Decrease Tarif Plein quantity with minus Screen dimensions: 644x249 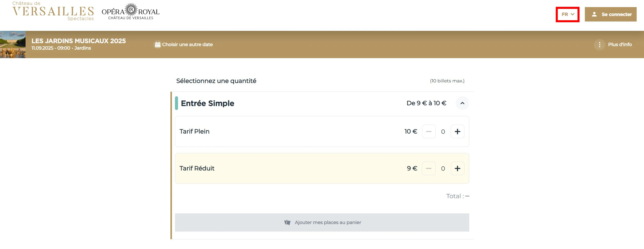point(429,131)
